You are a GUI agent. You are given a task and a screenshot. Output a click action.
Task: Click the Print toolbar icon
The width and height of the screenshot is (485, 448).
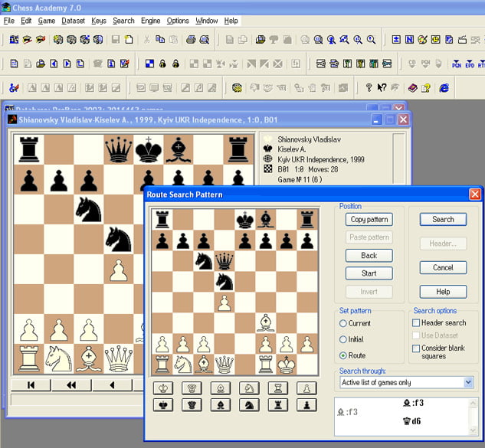click(x=191, y=39)
